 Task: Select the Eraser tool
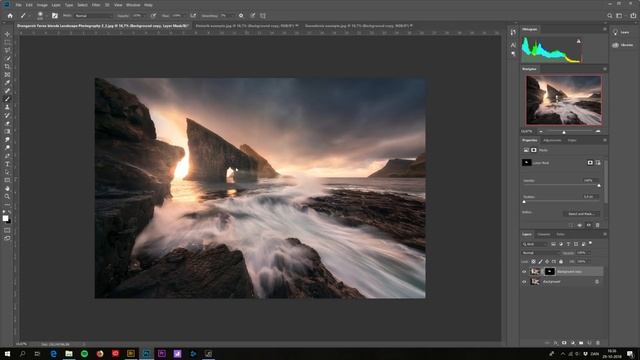pyautogui.click(x=7, y=123)
